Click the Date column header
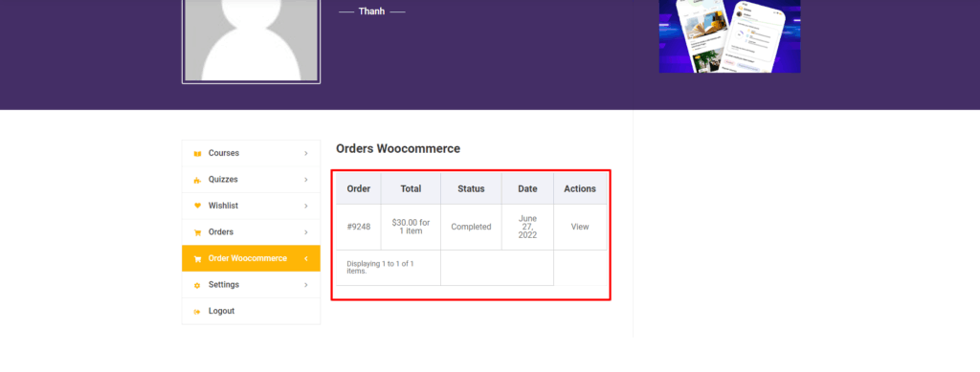 point(527,188)
